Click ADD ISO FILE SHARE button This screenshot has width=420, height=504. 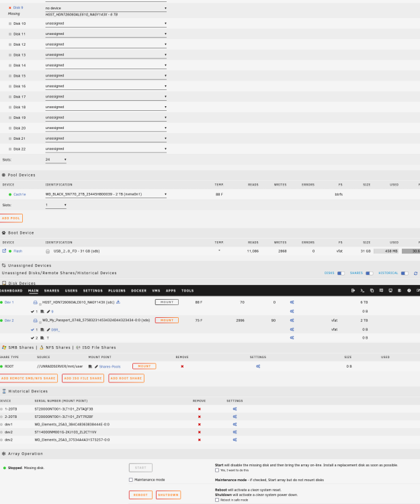tap(83, 378)
